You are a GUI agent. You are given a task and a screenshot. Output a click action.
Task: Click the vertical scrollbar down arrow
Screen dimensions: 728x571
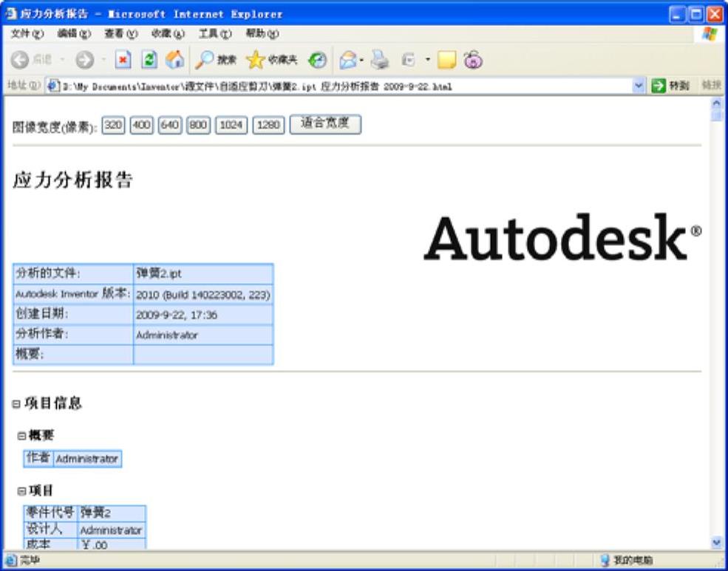point(716,542)
